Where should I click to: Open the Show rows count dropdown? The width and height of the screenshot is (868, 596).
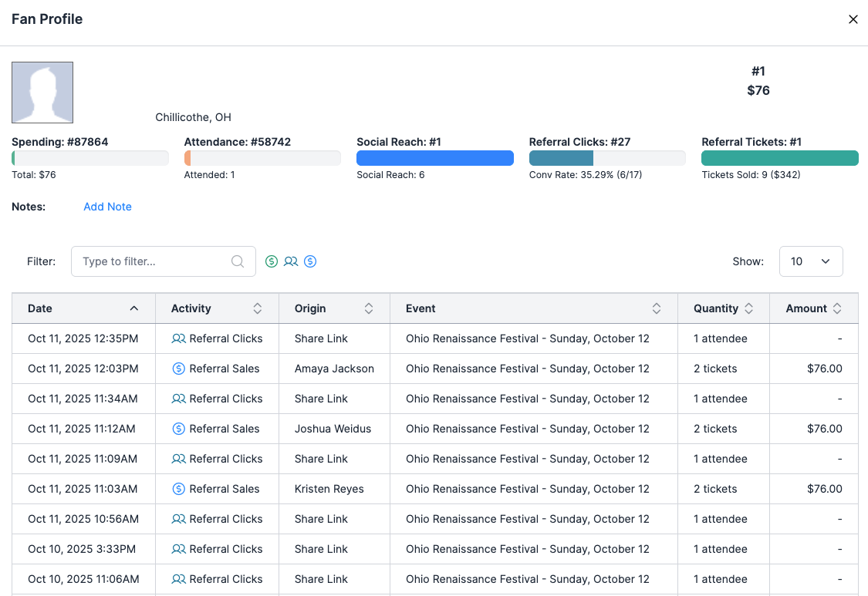810,261
